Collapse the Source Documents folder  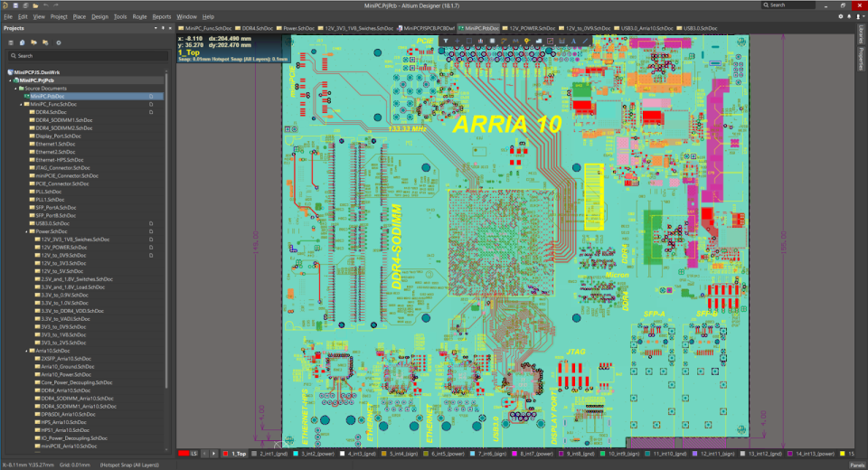(x=16, y=88)
